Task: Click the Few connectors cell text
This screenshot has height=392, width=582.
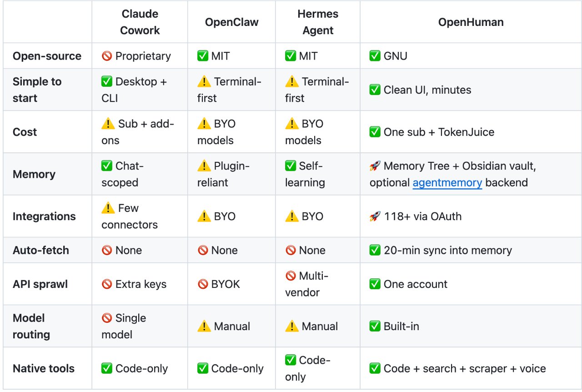Action: (130, 216)
